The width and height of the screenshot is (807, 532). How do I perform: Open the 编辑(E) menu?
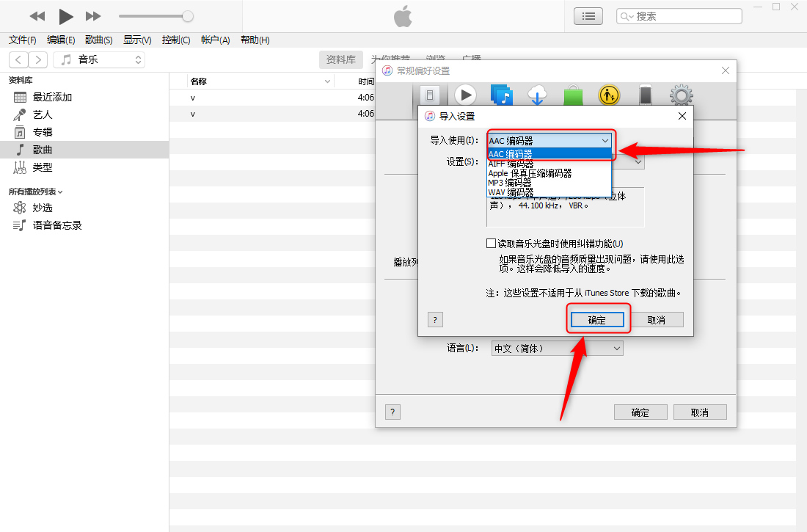[61, 40]
